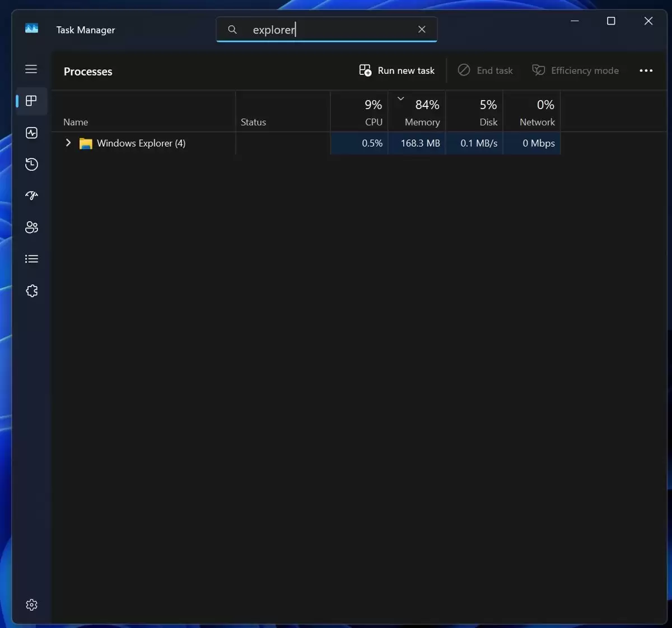Expand the Windows Explorer process group
Screen dimensions: 672x628
(x=68, y=143)
